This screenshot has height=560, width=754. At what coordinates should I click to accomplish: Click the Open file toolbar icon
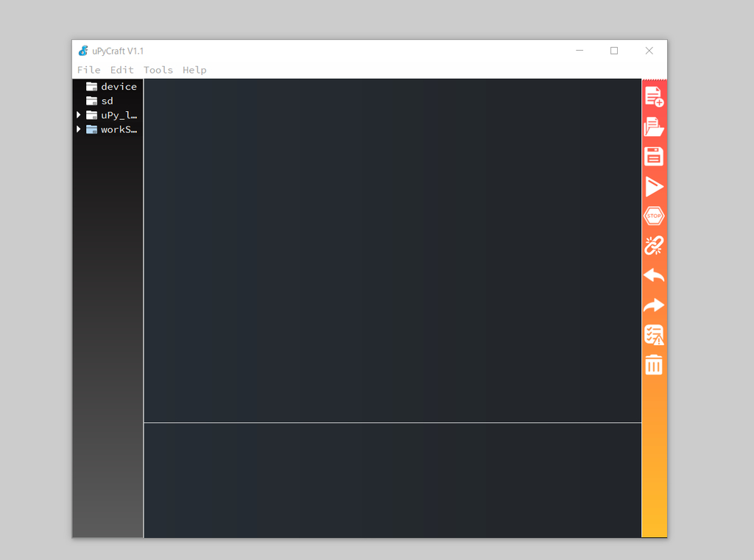coord(654,127)
